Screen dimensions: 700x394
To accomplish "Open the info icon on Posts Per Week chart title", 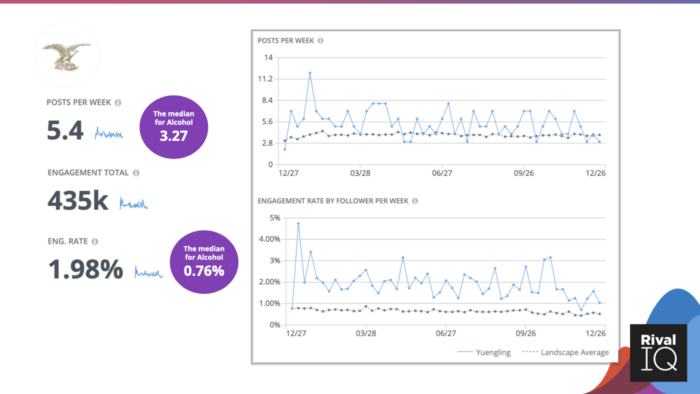I will (321, 41).
